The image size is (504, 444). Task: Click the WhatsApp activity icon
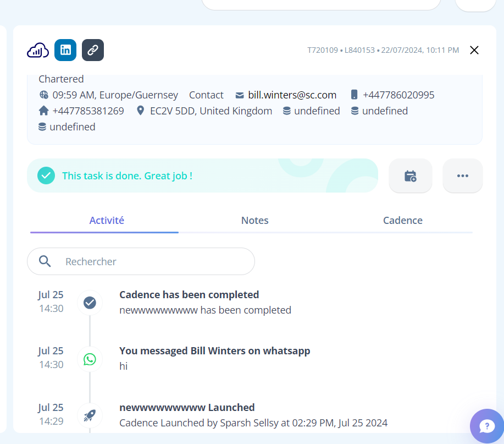point(90,359)
